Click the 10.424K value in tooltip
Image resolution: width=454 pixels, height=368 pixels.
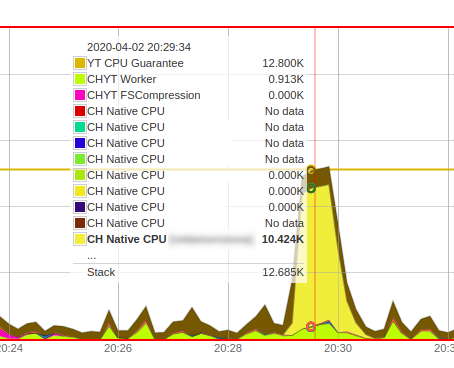283,239
